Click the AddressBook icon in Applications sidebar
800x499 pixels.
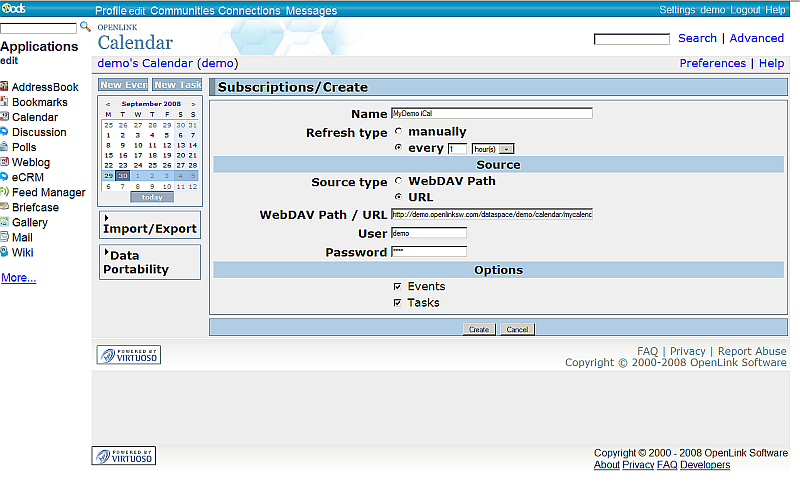pyautogui.click(x=5, y=87)
